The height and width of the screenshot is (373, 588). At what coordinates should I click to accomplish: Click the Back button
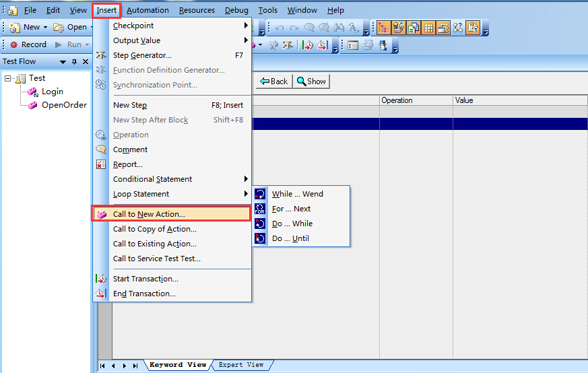click(273, 81)
